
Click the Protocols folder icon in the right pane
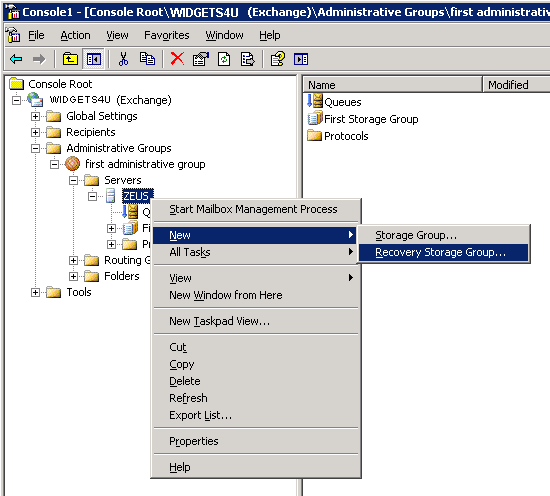[x=314, y=135]
